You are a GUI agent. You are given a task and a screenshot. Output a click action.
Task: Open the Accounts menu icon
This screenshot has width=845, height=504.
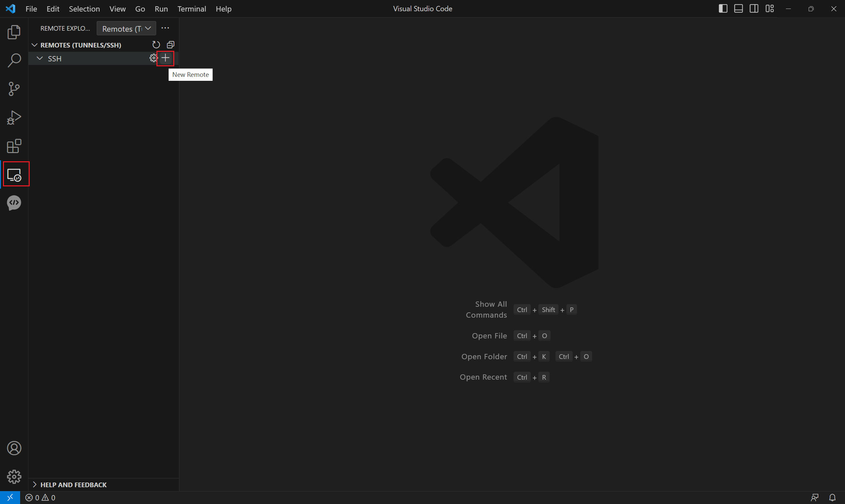(x=14, y=448)
